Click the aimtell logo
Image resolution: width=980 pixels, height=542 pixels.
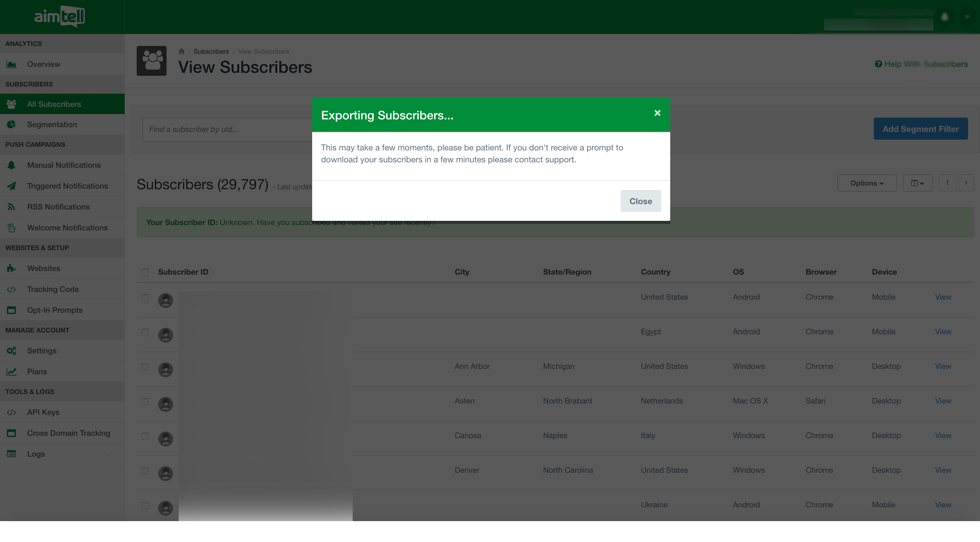(x=60, y=16)
